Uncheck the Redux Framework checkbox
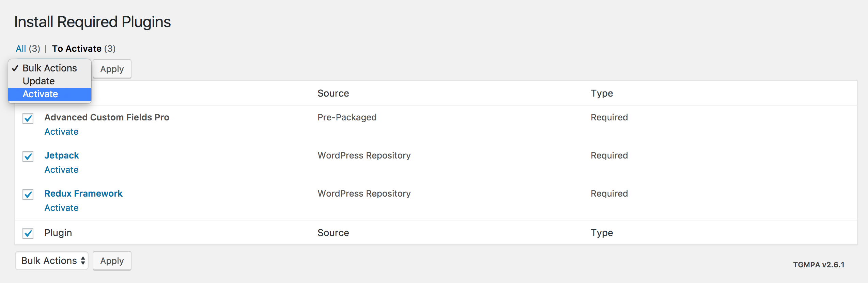Screen dimensions: 868x283 pos(28,195)
